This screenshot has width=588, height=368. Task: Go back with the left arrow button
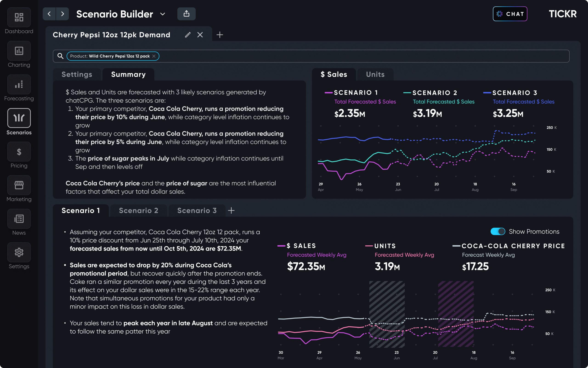pos(49,14)
